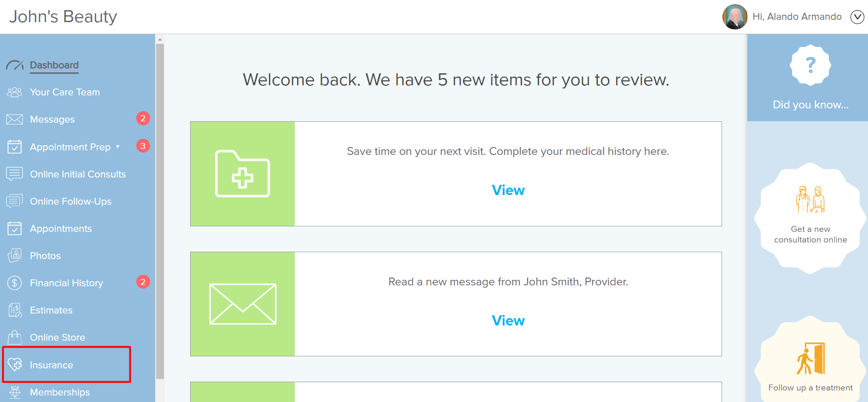Click the Messages envelope icon in sidebar
868x402 pixels.
point(15,119)
